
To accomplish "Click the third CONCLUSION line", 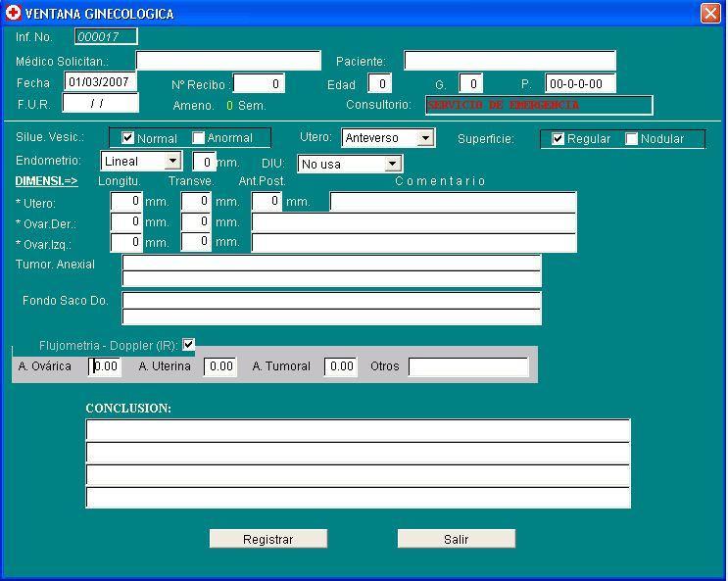I will point(358,475).
